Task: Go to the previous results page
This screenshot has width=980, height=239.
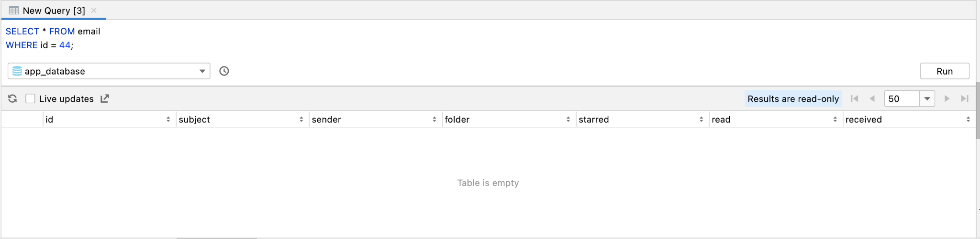Action: (x=872, y=98)
